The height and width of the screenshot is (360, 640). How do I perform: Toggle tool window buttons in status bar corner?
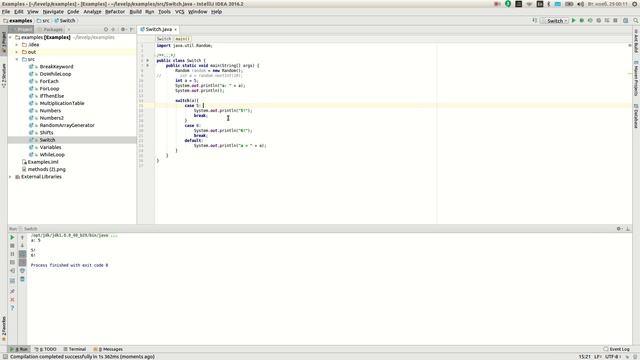5,357
